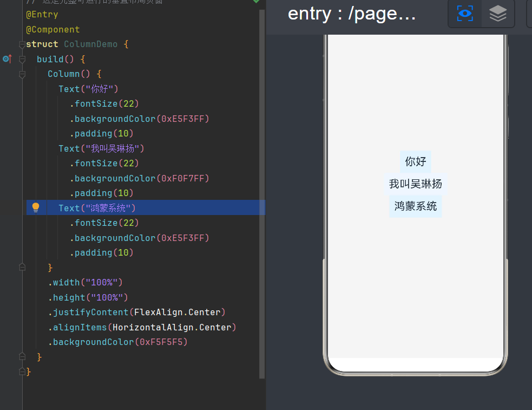Viewport: 532px width, 410px height.
Task: Click Text("你好") code line
Action: [x=88, y=89]
